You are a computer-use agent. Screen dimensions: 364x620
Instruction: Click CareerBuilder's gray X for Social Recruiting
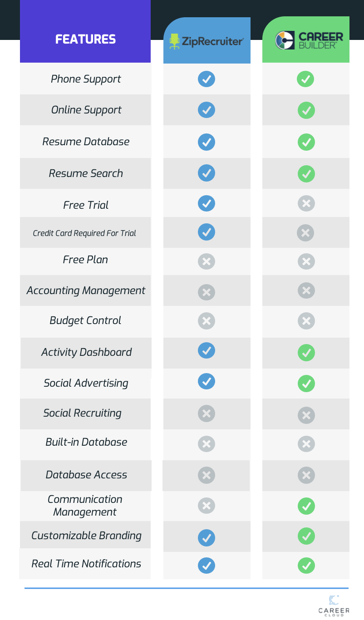pyautogui.click(x=306, y=415)
